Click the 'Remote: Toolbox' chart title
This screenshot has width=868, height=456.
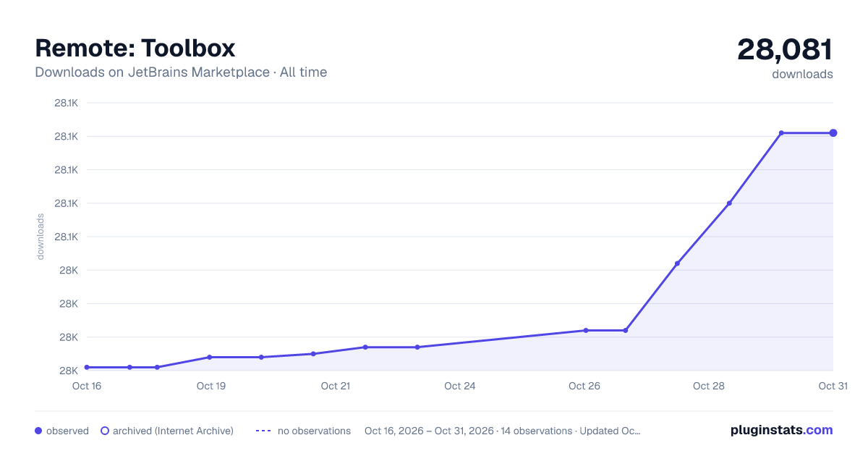[x=135, y=48]
